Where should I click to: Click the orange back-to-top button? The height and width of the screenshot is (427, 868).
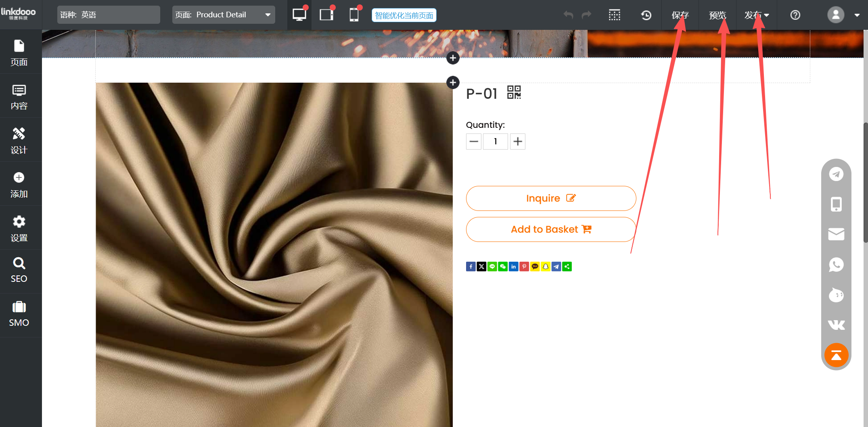pyautogui.click(x=836, y=355)
